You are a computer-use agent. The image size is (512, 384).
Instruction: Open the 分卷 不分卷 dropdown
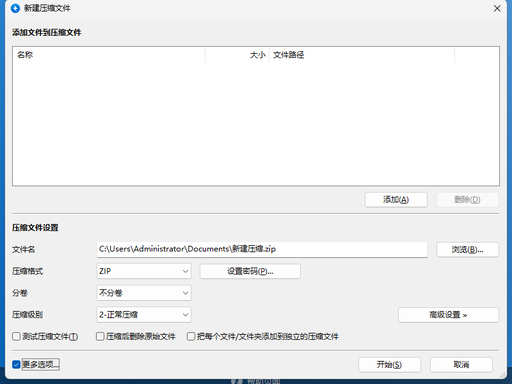144,293
